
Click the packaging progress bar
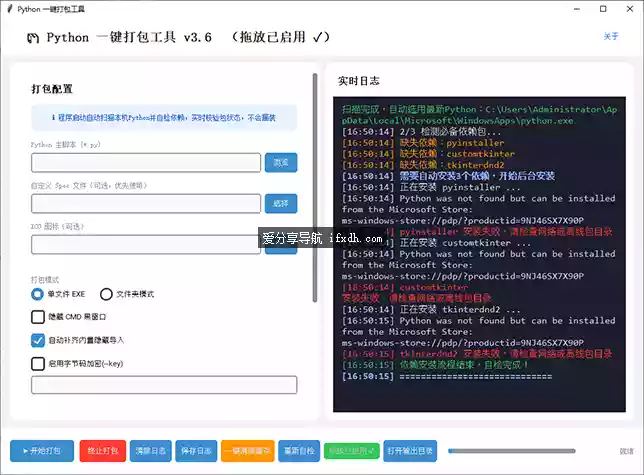pos(512,451)
